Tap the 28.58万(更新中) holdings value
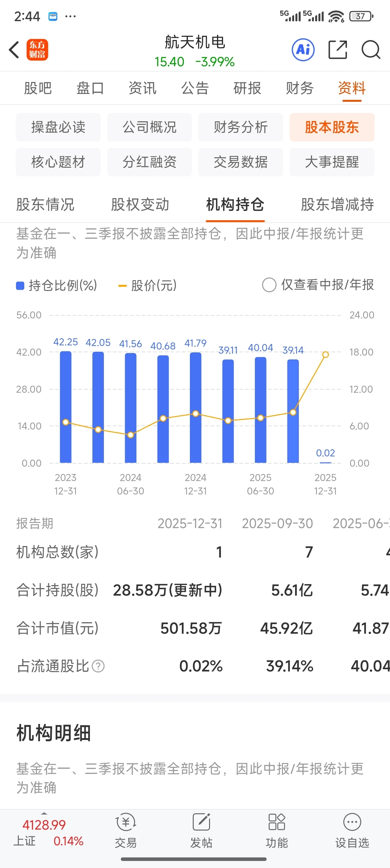This screenshot has width=390, height=868. (168, 590)
